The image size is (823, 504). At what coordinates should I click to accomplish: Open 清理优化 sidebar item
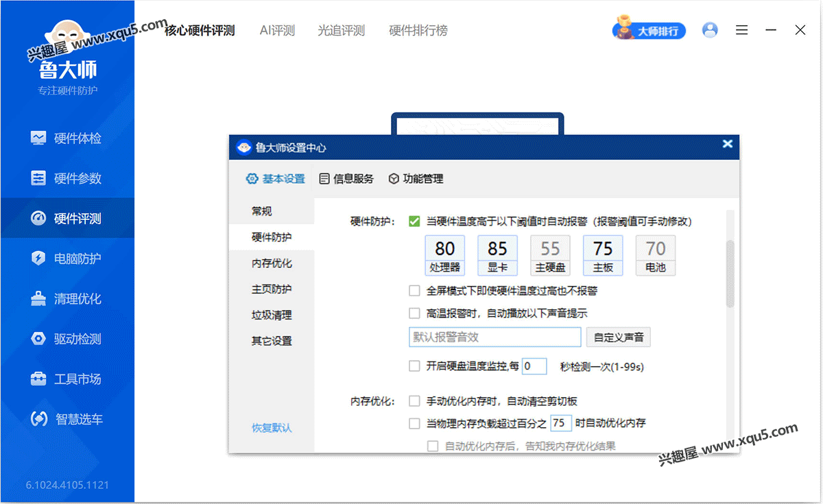[67, 299]
